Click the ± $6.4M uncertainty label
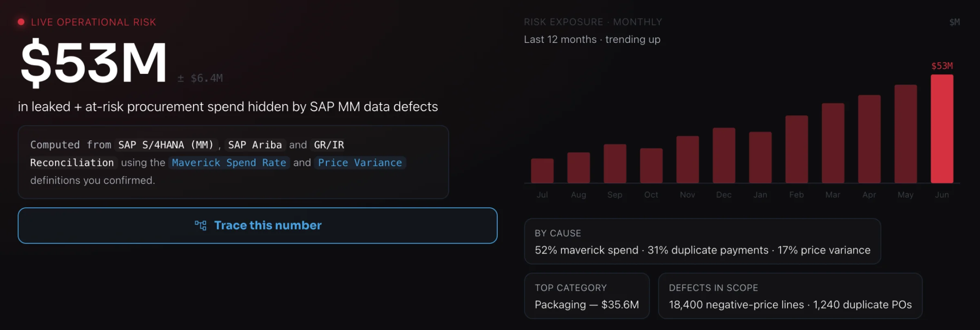This screenshot has height=330, width=980. pos(200,78)
